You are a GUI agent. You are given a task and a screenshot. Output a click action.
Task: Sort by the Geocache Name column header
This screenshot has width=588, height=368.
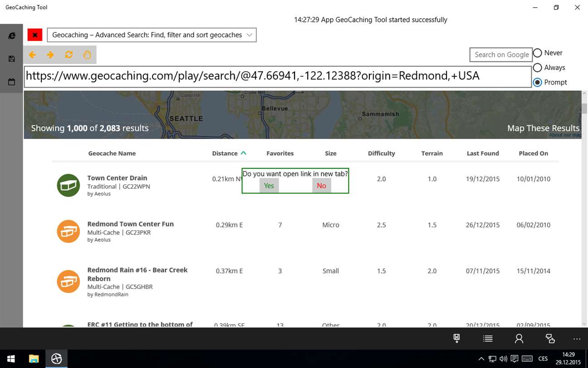click(112, 153)
